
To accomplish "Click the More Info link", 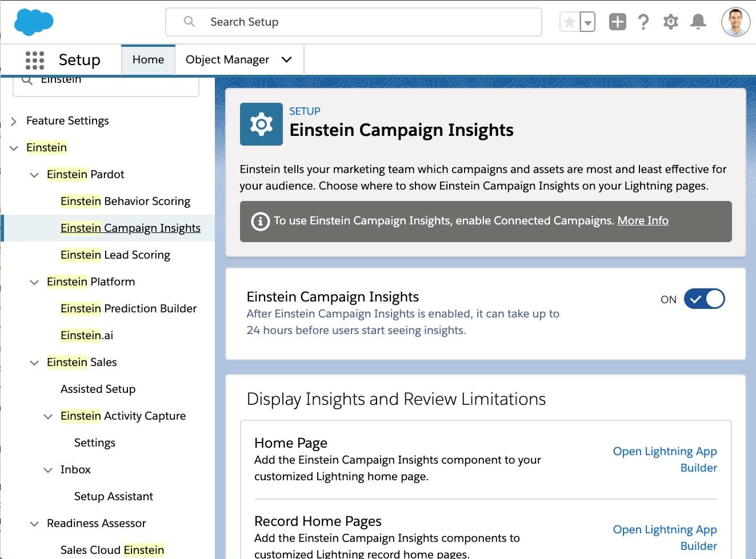I will tap(643, 220).
